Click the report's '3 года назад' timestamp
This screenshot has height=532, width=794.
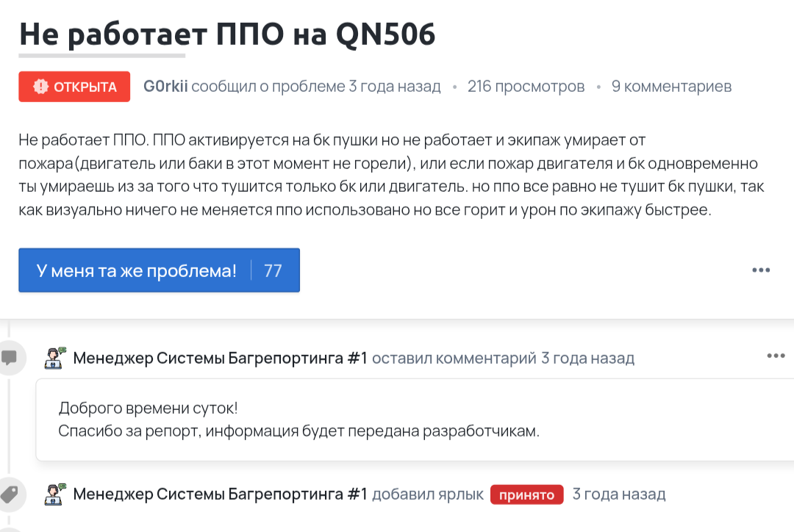point(395,87)
